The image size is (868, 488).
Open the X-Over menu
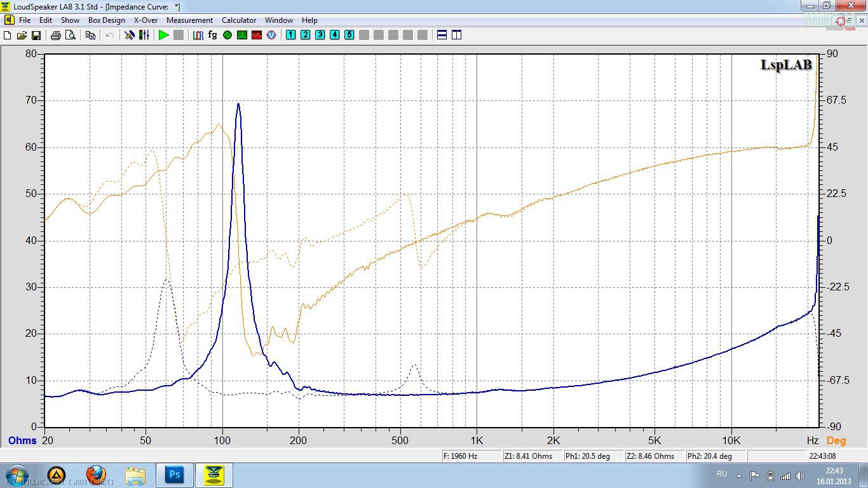[x=146, y=20]
